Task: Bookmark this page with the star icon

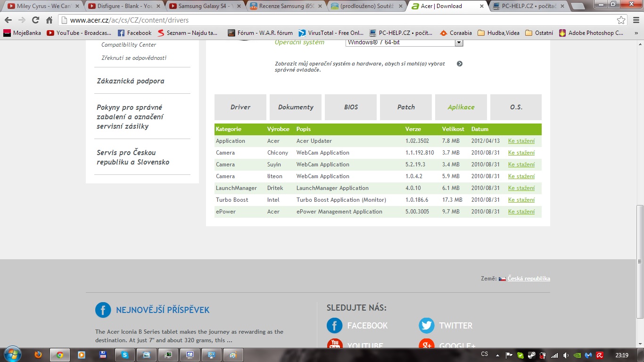Action: click(621, 20)
